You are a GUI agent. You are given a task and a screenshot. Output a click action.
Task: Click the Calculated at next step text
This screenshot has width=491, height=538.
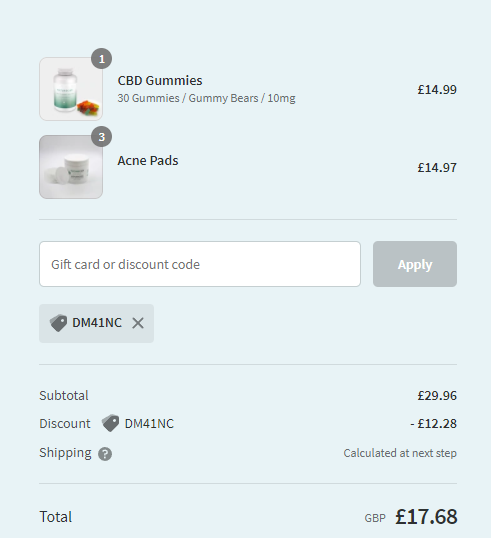click(x=400, y=453)
